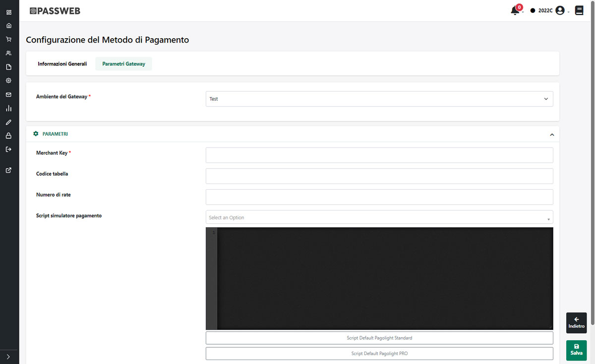The height and width of the screenshot is (364, 595).
Task: Open the shopping cart sidebar icon
Action: coord(8,39)
